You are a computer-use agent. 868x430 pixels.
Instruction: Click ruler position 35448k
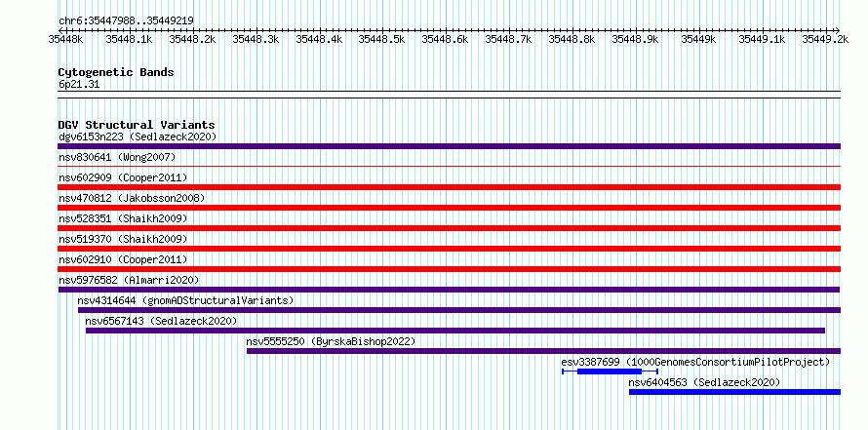click(x=66, y=39)
